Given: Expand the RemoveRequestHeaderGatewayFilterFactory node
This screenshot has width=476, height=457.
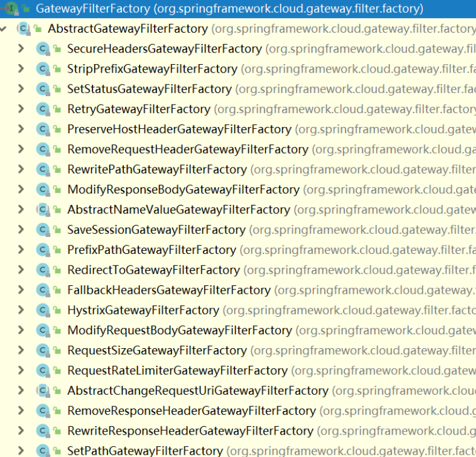Looking at the screenshot, I should (x=21, y=149).
